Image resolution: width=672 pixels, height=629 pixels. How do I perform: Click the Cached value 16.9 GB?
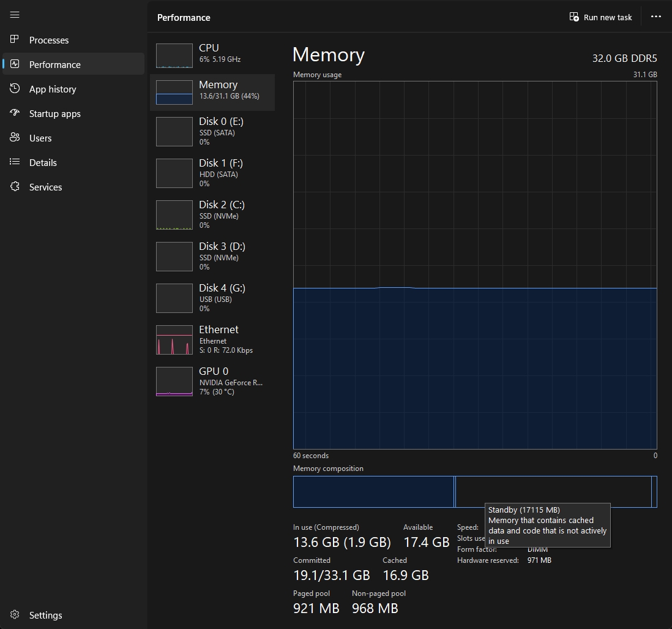point(406,575)
